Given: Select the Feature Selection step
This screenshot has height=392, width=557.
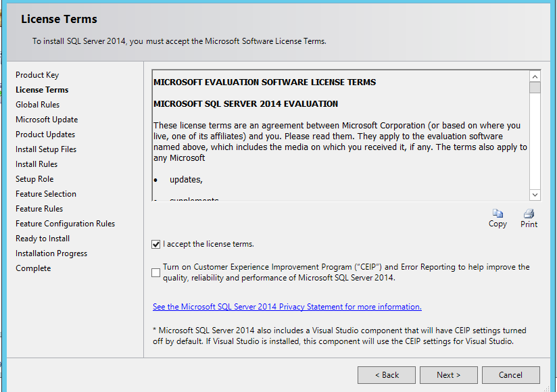Looking at the screenshot, I should [x=46, y=194].
